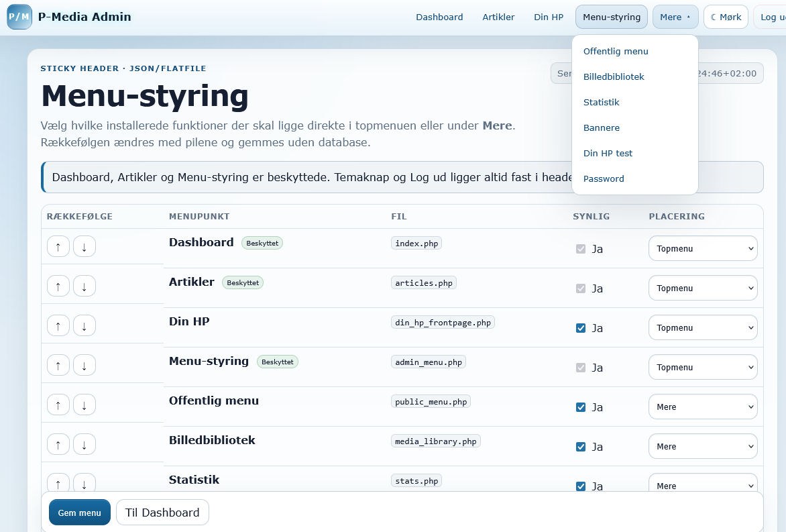Image resolution: width=786 pixels, height=532 pixels.
Task: Click stats.php file label
Action: pyautogui.click(x=416, y=481)
